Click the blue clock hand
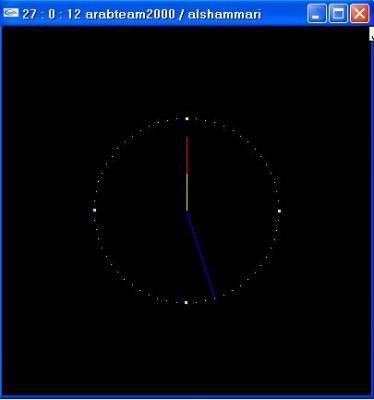The height and width of the screenshot is (400, 374). point(201,256)
